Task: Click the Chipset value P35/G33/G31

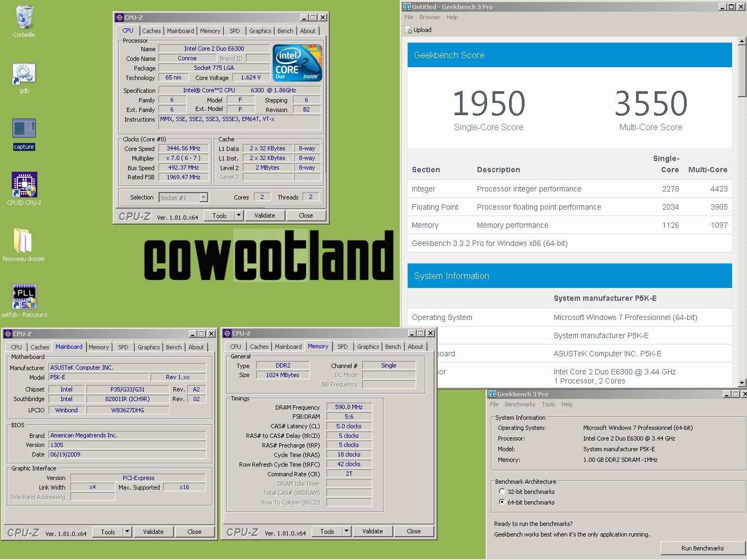Action: pyautogui.click(x=128, y=390)
